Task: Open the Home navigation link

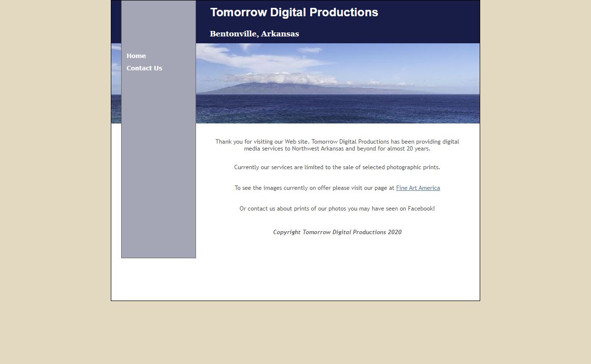Action: tap(136, 56)
